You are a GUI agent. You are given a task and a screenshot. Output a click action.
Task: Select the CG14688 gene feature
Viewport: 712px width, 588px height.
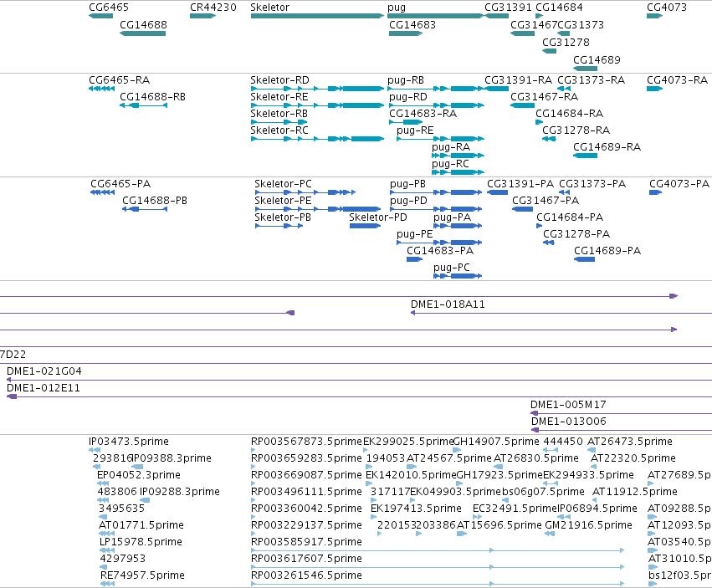coord(142,33)
